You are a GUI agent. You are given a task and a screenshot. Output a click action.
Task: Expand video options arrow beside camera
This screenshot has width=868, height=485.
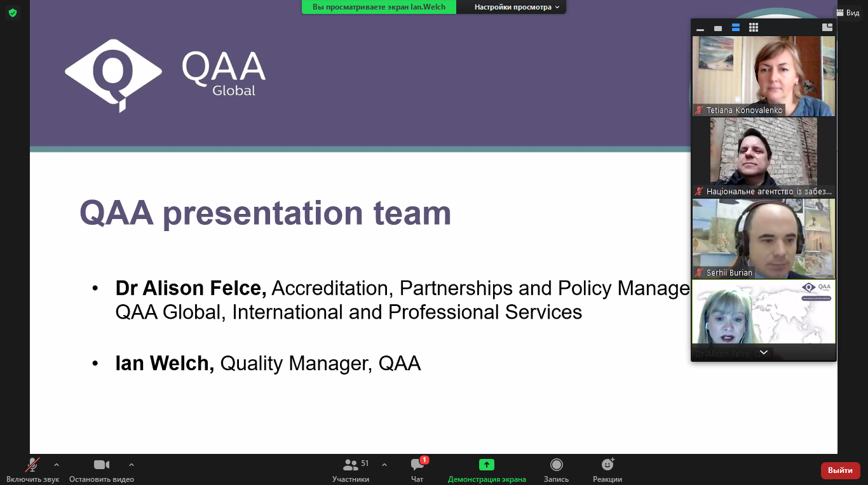[132, 465]
